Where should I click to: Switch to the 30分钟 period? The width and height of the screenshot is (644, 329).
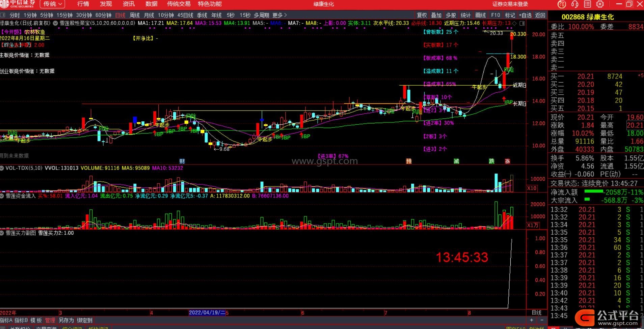point(84,15)
